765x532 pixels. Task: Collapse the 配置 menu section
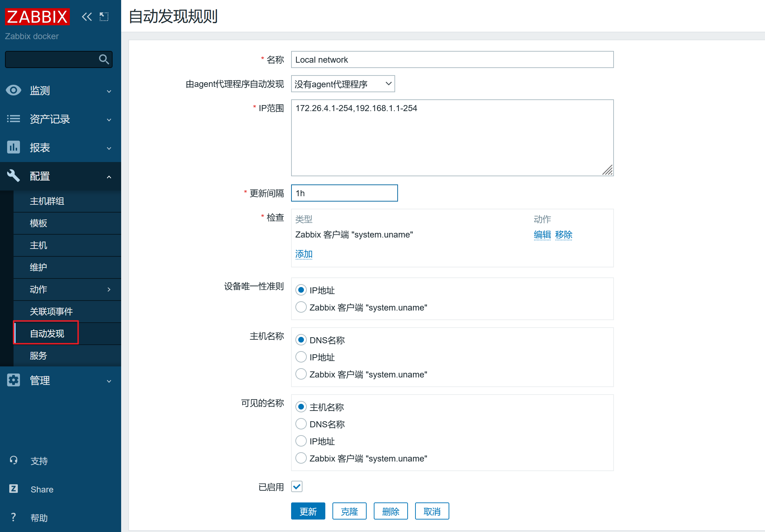[x=109, y=177]
